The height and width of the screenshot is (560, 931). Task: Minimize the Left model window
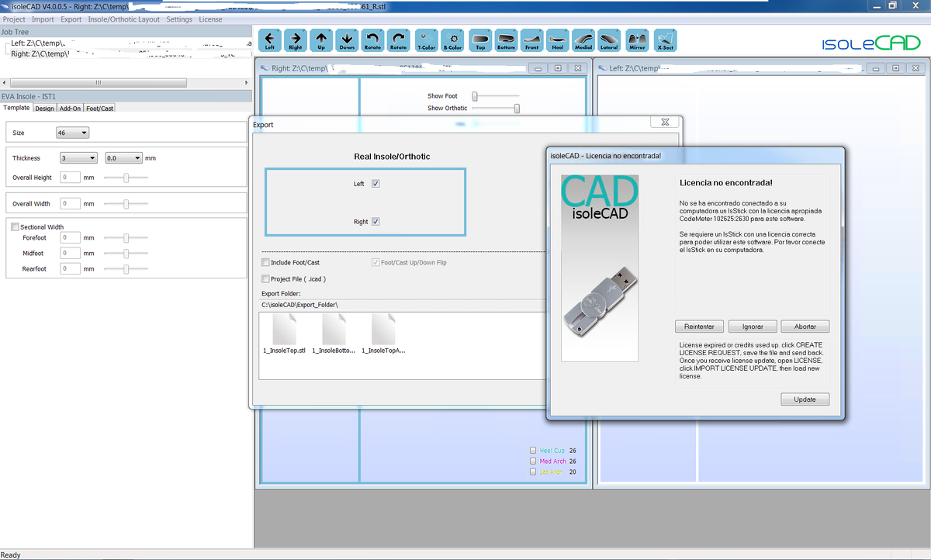(877, 68)
